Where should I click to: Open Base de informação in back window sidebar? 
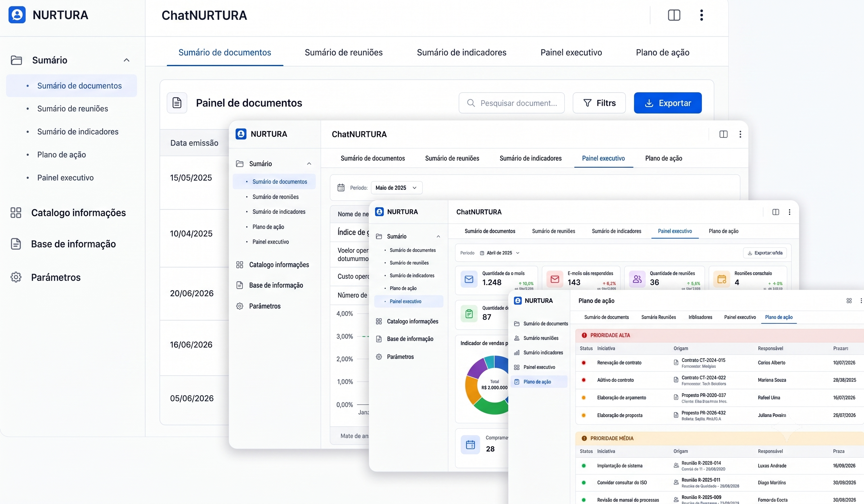(73, 244)
